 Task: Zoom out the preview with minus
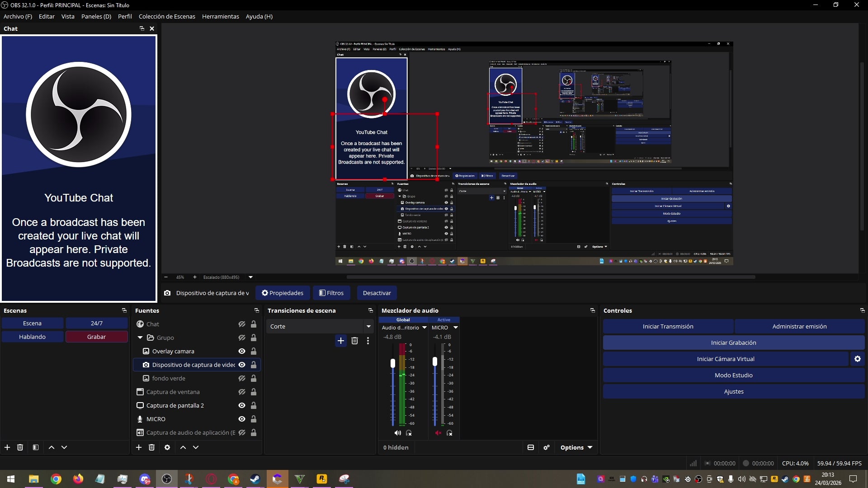point(166,277)
